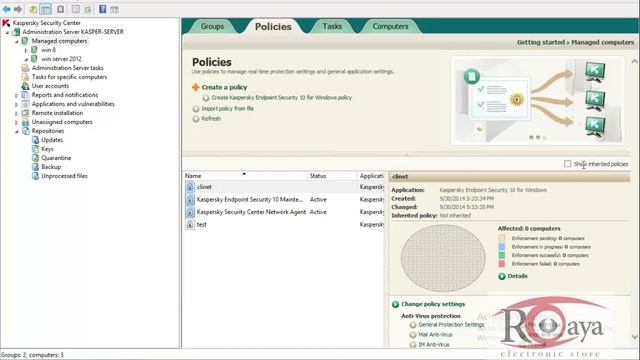This screenshot has width=640, height=360.
Task: Click the Forward arrow toolbar icon
Action: click(x=18, y=9)
